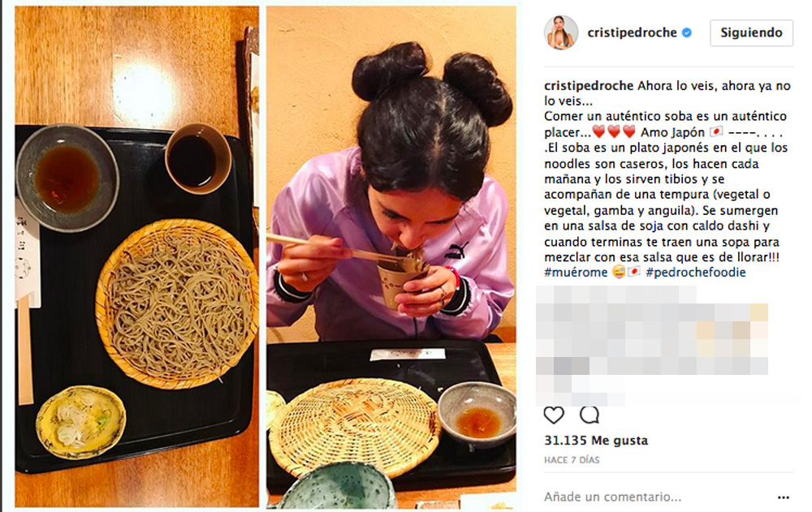Open the three-dots more options menu
Image resolution: width=812 pixels, height=512 pixels.
783,497
